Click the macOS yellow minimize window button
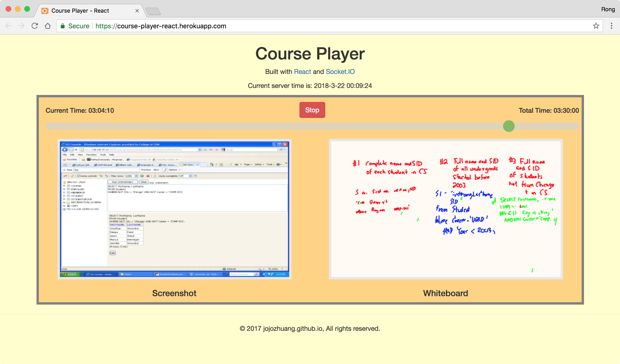 18,9
